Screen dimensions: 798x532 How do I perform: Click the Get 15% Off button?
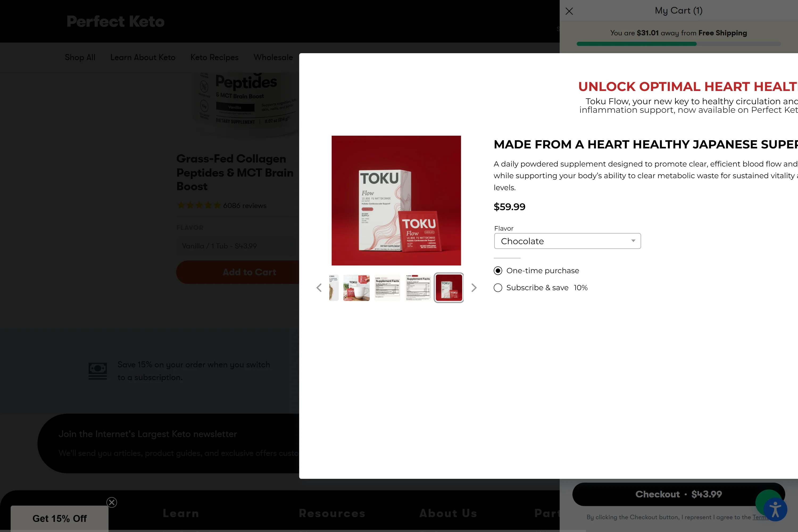point(59,518)
